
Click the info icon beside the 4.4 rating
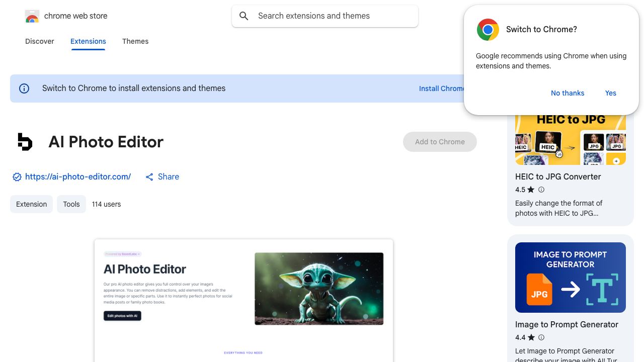[541, 337]
